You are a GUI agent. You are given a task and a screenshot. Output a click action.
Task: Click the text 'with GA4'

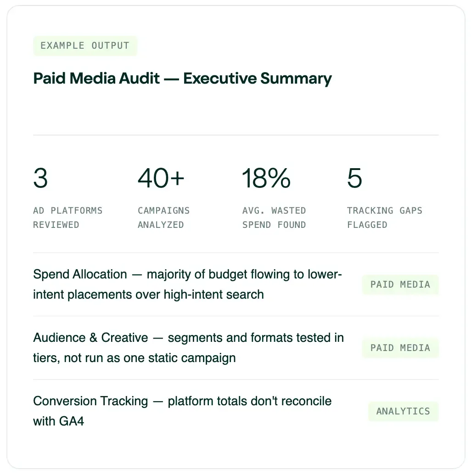59,421
